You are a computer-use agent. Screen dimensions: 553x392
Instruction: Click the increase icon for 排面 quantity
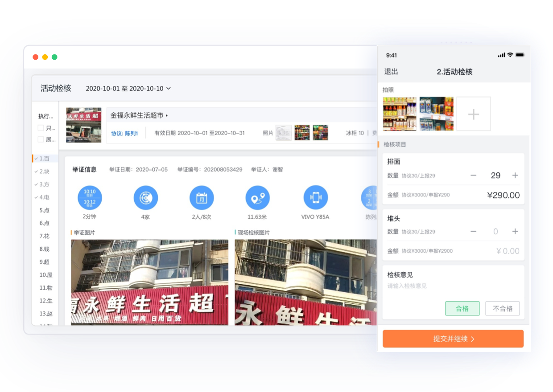515,176
